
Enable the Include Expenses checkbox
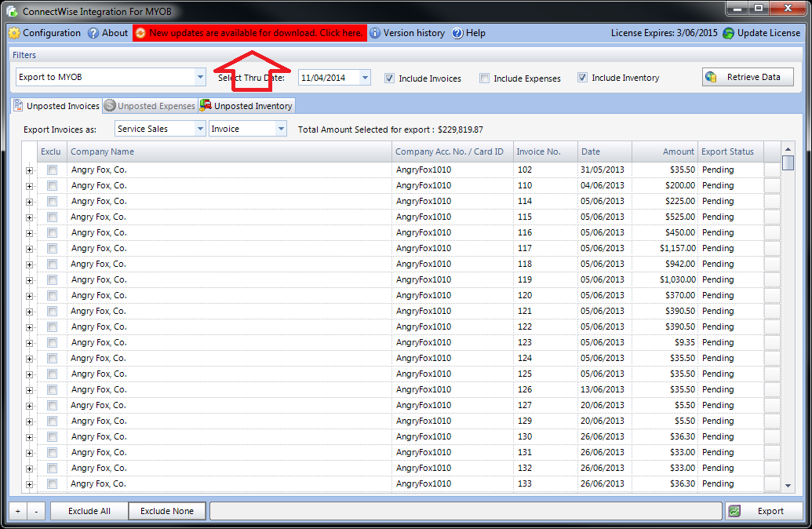pos(484,78)
